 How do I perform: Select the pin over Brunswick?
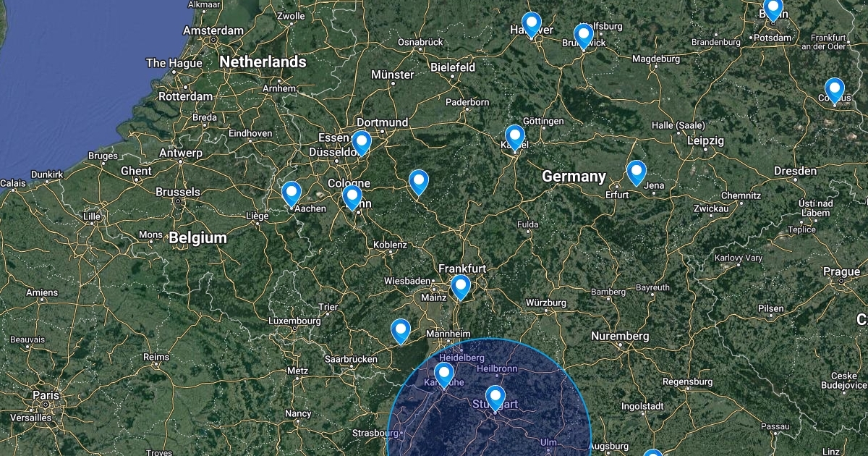coord(583,35)
